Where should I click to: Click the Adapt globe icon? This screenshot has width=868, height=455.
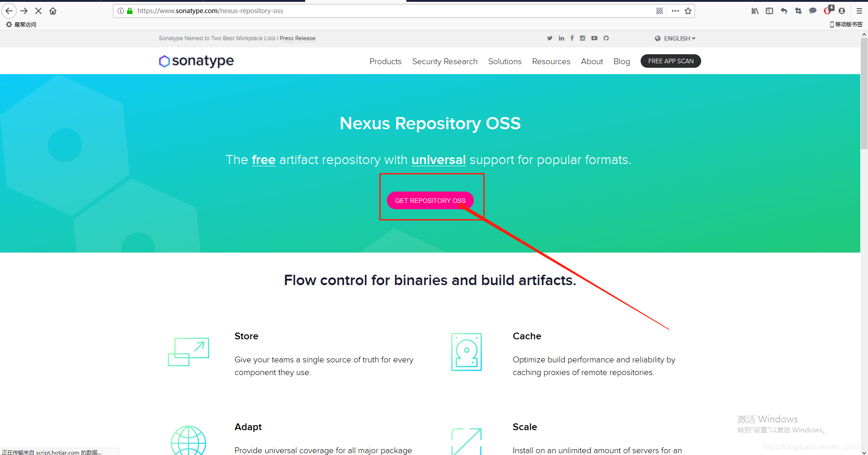click(x=189, y=441)
